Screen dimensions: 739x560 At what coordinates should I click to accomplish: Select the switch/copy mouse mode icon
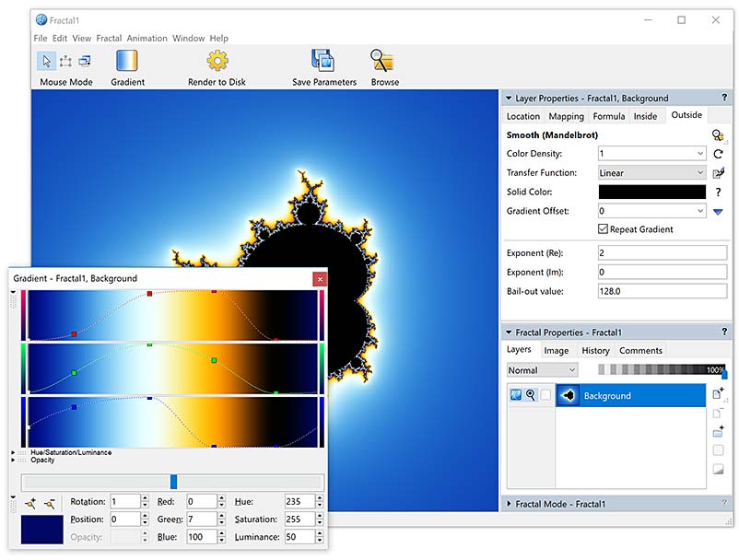pos(85,61)
